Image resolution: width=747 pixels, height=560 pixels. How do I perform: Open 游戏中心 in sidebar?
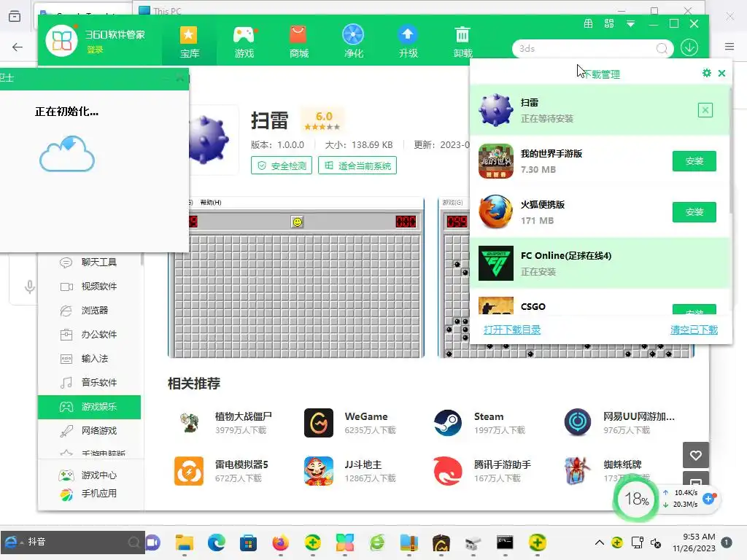pos(88,475)
